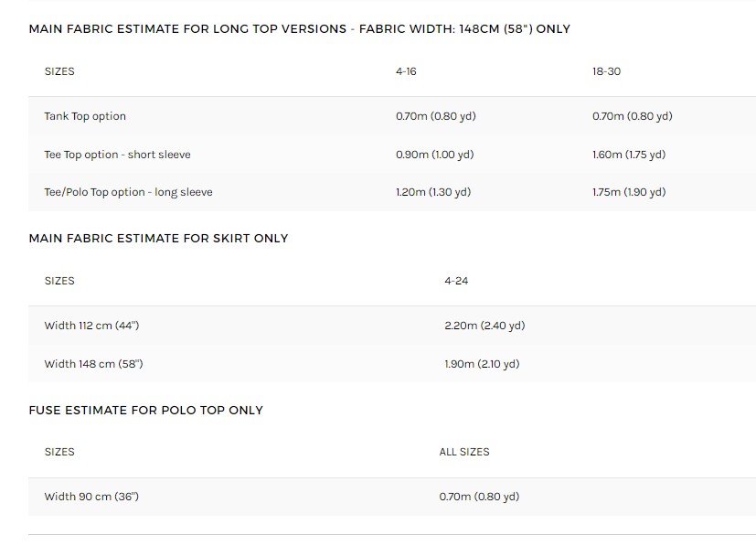Select the 1.20m (1.30 yd) value
This screenshot has height=546, width=756.
click(x=433, y=192)
